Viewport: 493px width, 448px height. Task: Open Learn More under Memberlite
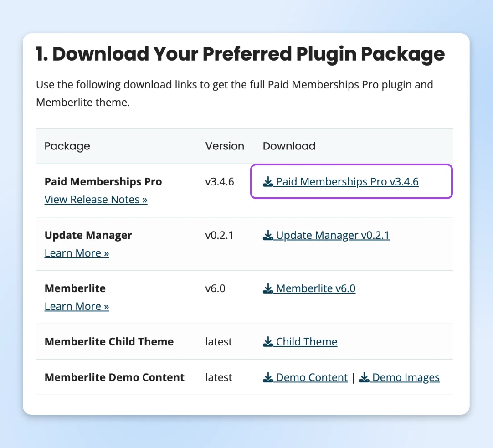(x=77, y=306)
